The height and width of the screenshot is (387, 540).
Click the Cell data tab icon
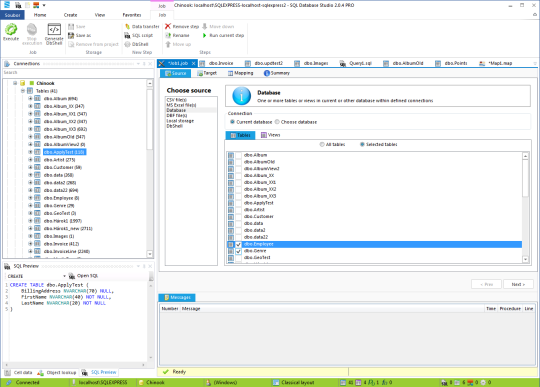tap(8, 373)
